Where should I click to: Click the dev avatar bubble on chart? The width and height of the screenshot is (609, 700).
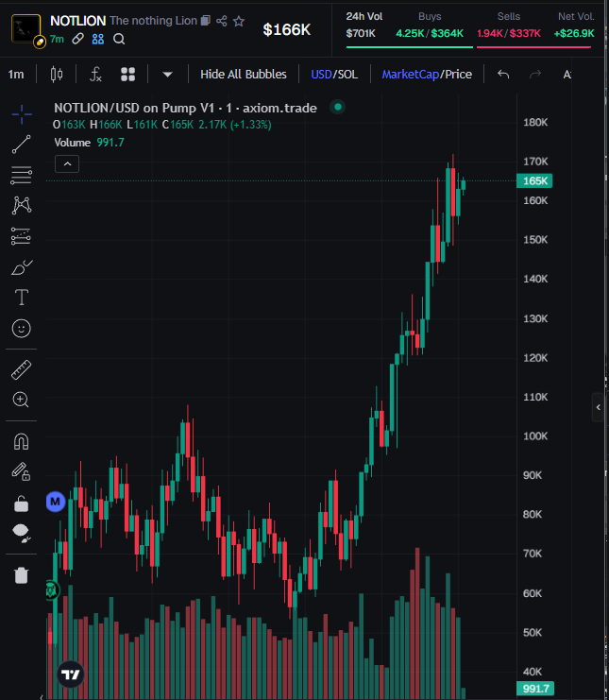51,590
